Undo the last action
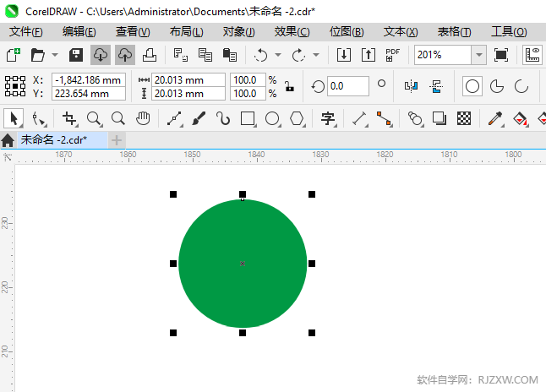Viewport: 546px width, 392px height. [260, 55]
